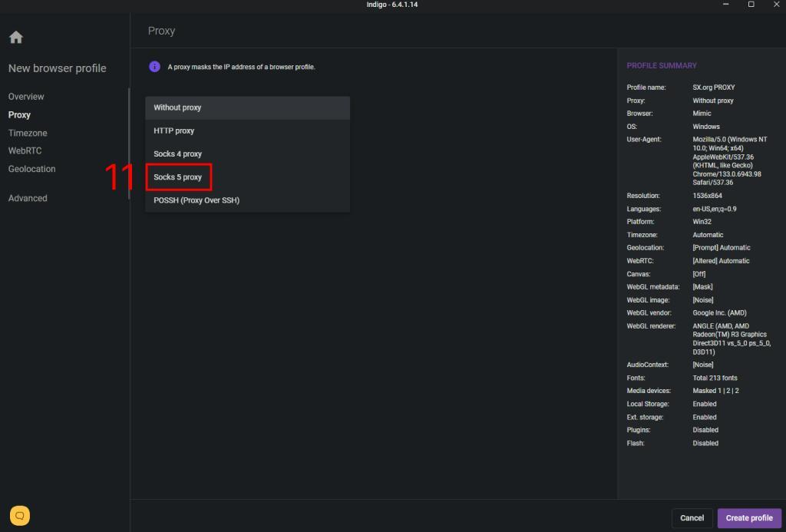Go to the Home screen icon
Viewport: 786px width, 532px height.
tap(16, 38)
